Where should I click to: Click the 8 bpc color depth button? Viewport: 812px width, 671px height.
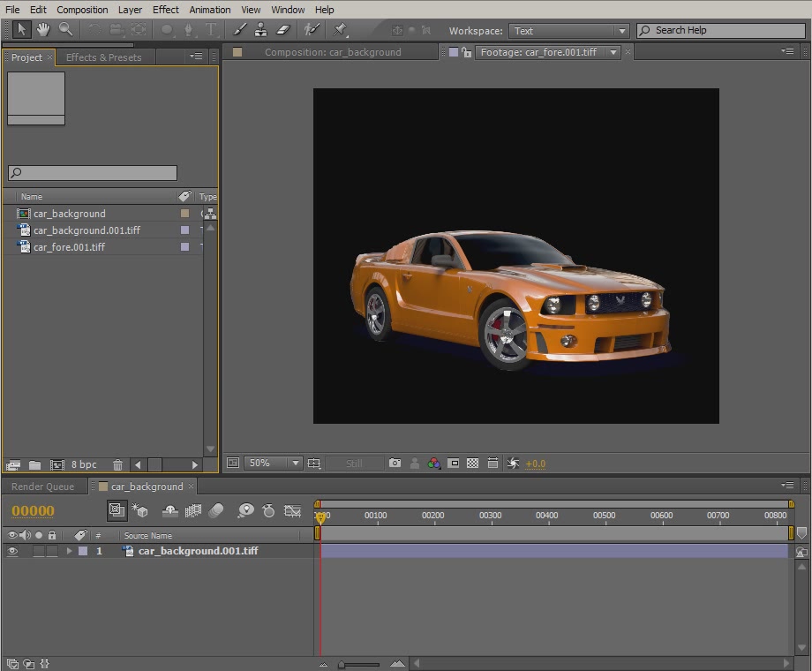tap(84, 464)
